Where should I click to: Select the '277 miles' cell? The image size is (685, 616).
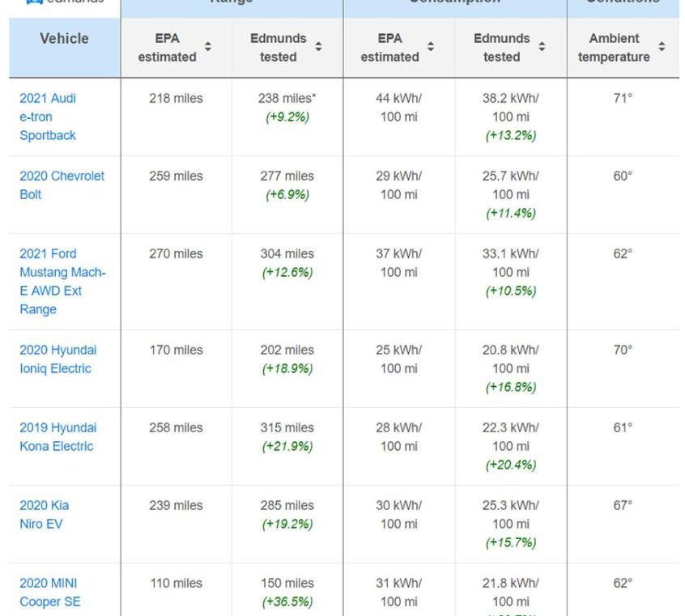pyautogui.click(x=287, y=176)
